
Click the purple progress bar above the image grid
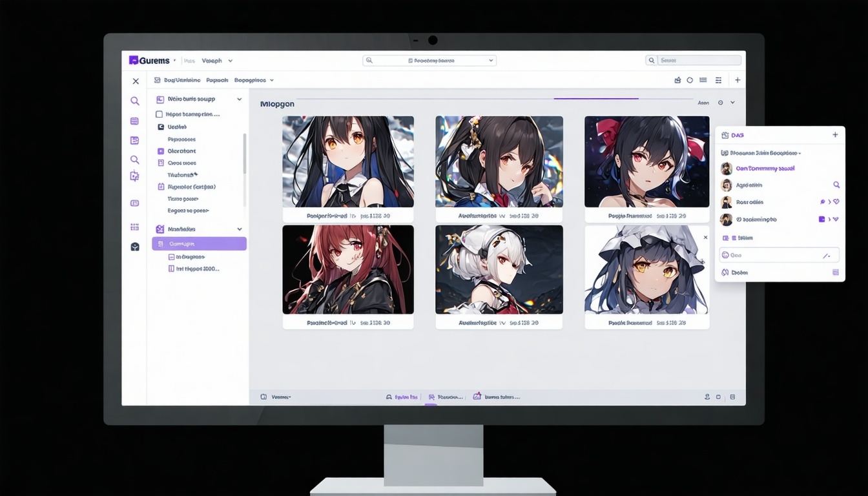pyautogui.click(x=595, y=97)
